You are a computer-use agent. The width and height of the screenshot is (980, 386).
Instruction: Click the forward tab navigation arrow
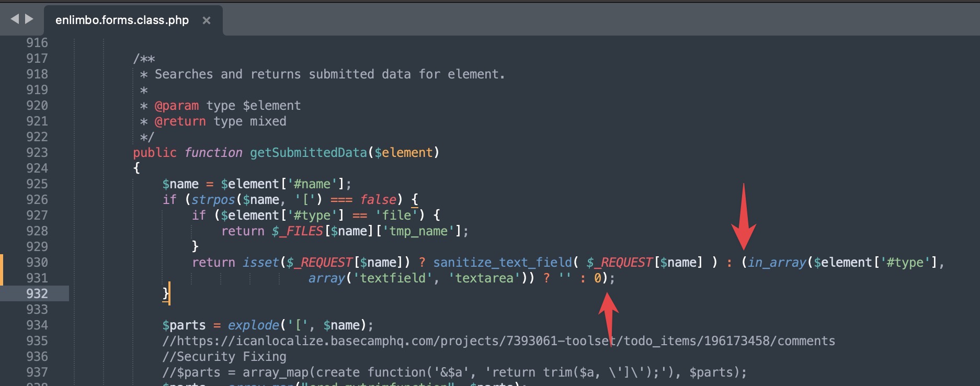pos(30,19)
